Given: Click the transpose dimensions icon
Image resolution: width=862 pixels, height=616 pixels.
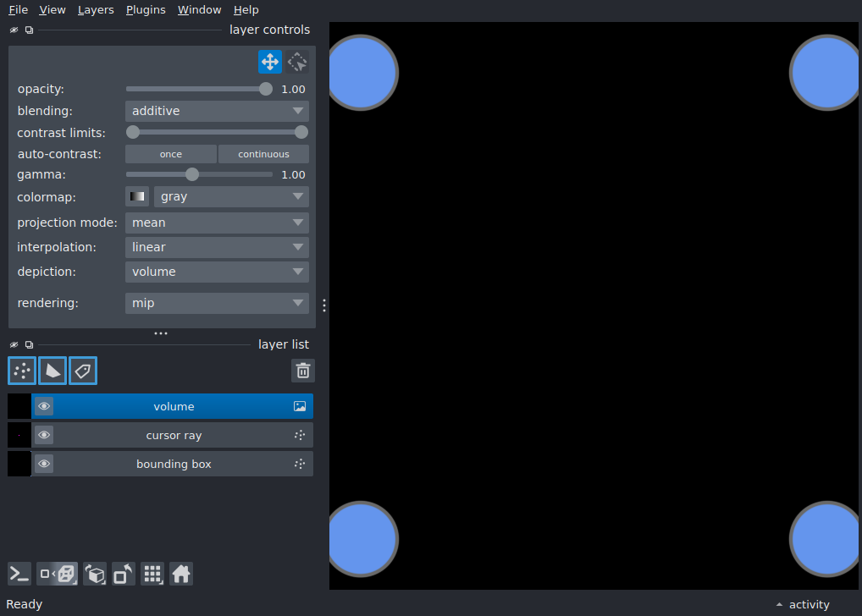Looking at the screenshot, I should pos(124,575).
